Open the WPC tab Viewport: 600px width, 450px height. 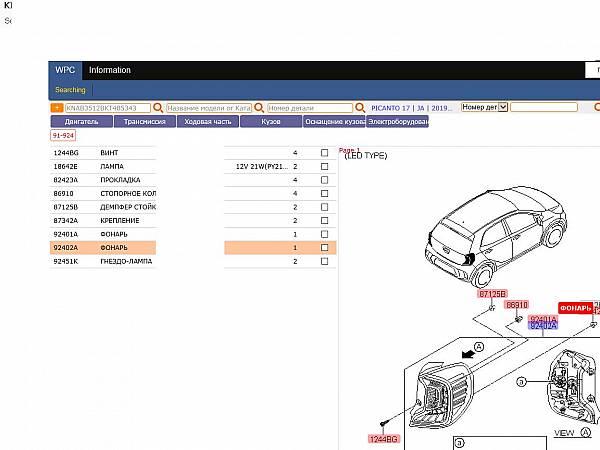[64, 70]
